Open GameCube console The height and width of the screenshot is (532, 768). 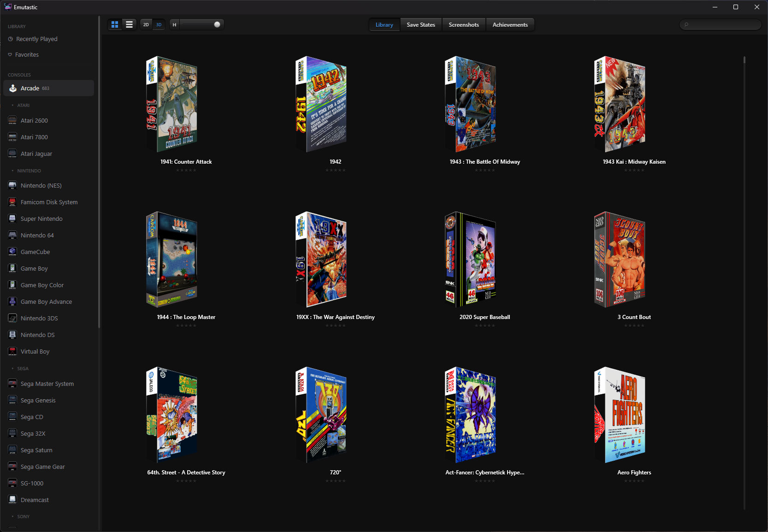[49, 252]
